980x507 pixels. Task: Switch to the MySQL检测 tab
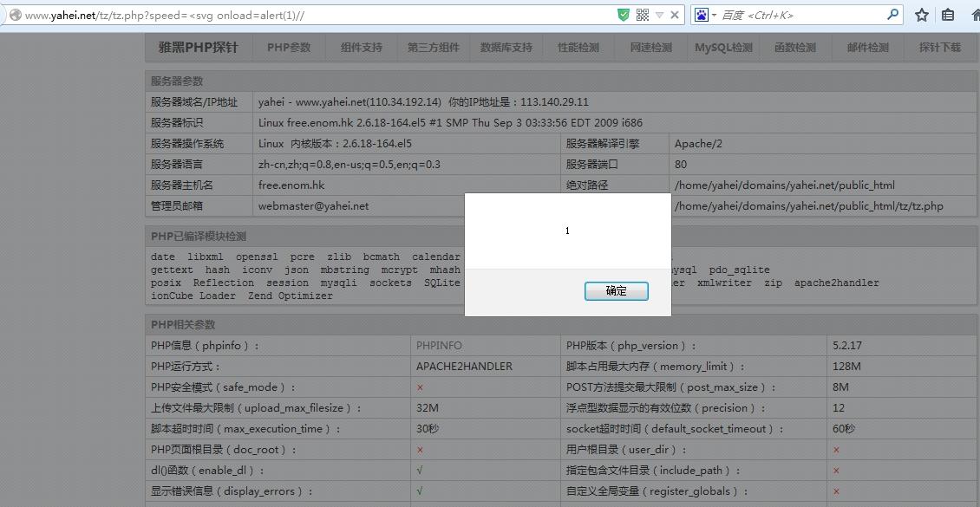click(722, 48)
